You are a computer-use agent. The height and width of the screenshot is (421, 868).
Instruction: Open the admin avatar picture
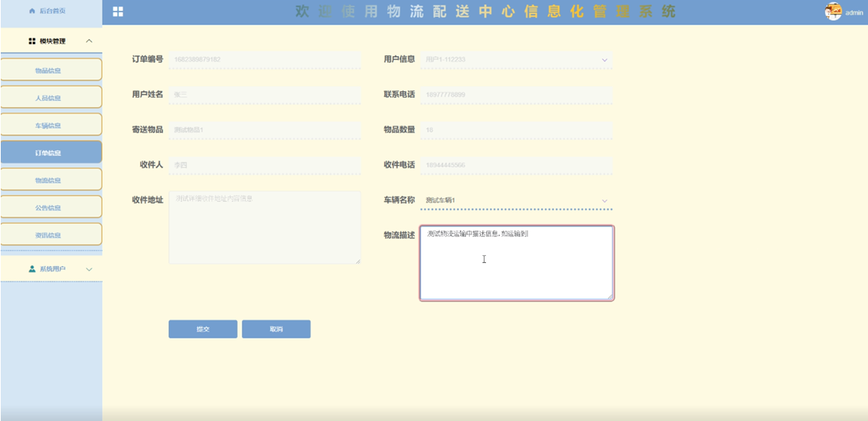point(833,11)
